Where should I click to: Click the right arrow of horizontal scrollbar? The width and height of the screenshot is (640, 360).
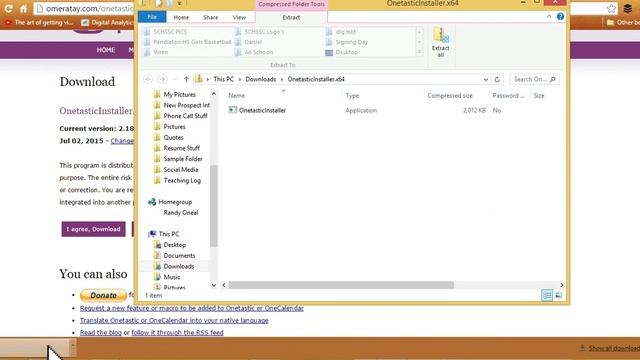click(x=562, y=285)
